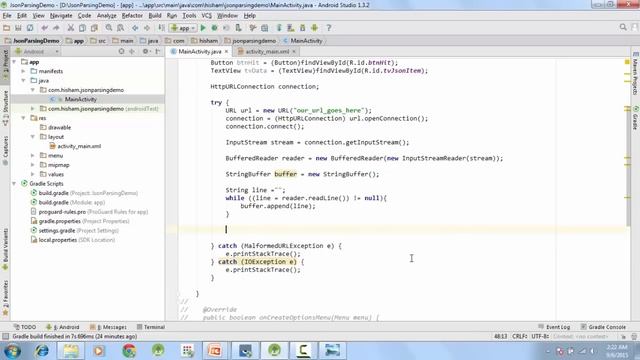Click the CRLF line separator status entry
This screenshot has height=360, width=640.
[x=519, y=336]
